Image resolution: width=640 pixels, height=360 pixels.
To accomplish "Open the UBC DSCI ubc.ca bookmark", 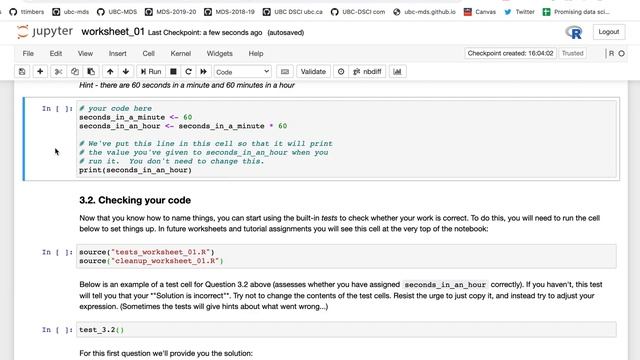I will (293, 12).
